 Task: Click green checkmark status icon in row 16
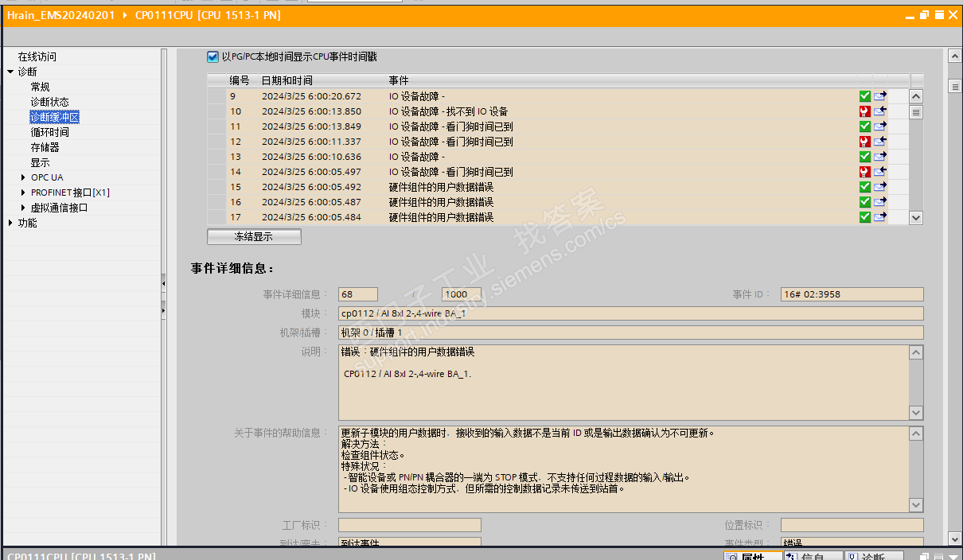tap(864, 202)
